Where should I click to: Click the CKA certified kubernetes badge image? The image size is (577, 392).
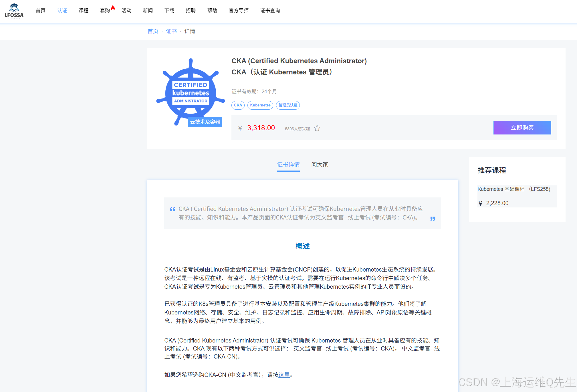[191, 92]
